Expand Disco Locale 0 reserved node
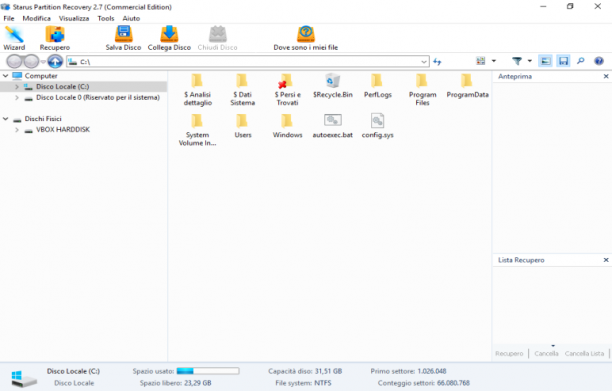 (17, 98)
